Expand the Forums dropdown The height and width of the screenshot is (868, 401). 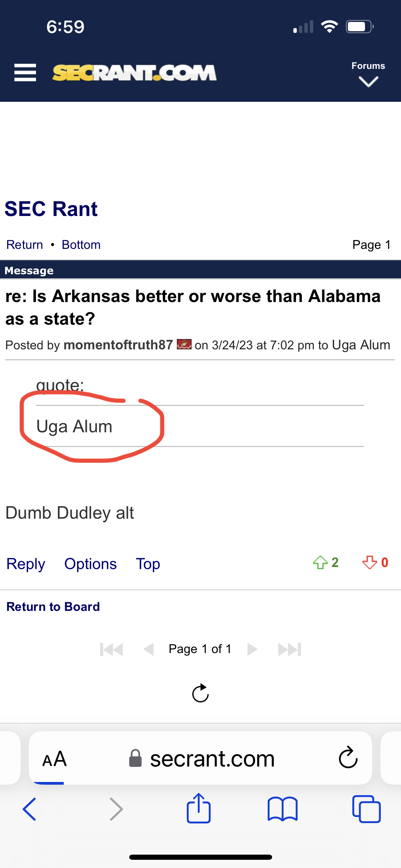(368, 74)
